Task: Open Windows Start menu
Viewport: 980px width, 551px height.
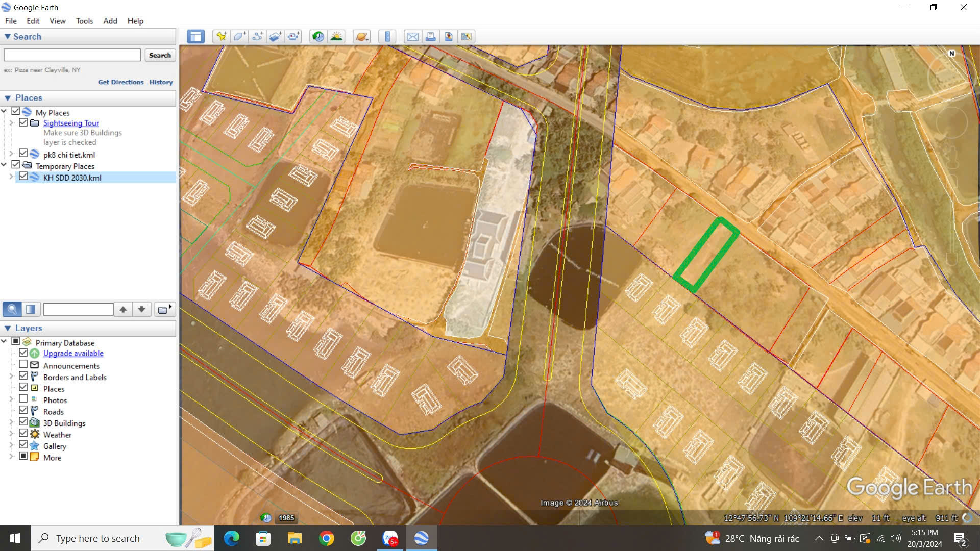Action: (15, 538)
